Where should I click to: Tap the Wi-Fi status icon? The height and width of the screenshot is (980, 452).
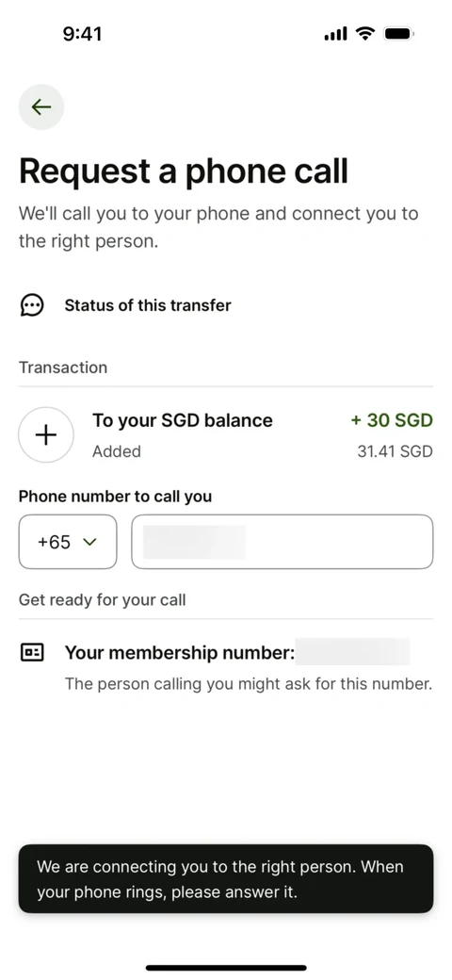(x=364, y=34)
